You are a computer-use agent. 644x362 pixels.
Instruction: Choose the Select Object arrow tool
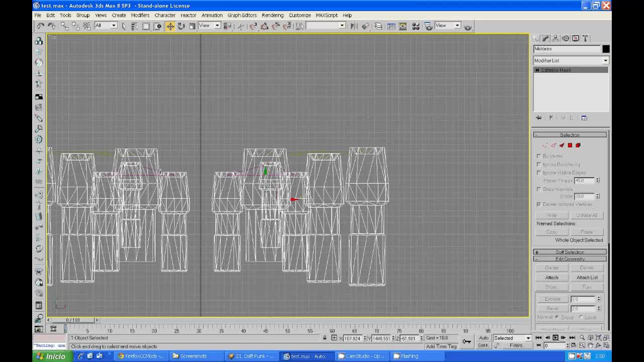click(x=124, y=26)
